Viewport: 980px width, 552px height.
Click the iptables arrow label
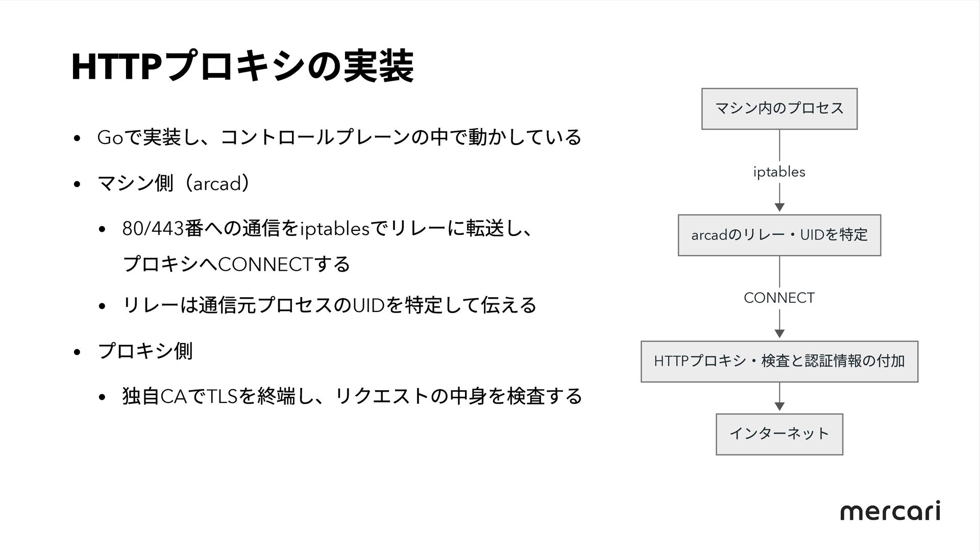(779, 172)
